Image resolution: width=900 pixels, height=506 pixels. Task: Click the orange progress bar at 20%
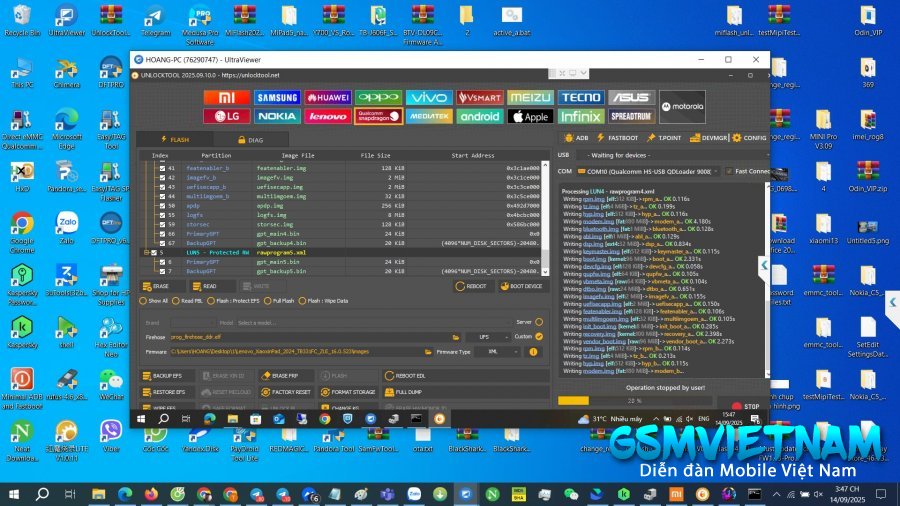pyautogui.click(x=573, y=400)
